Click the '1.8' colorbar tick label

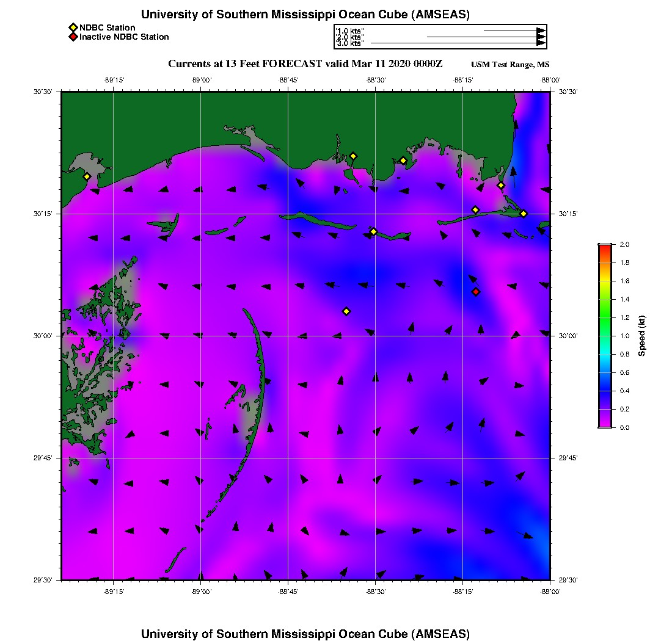pos(624,263)
